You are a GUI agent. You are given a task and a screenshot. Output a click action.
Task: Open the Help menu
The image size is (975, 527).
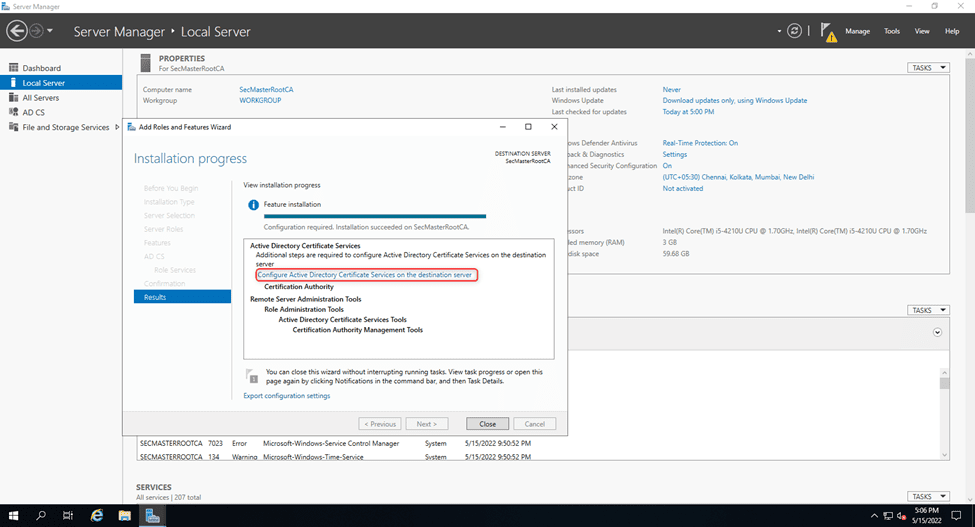coord(951,31)
